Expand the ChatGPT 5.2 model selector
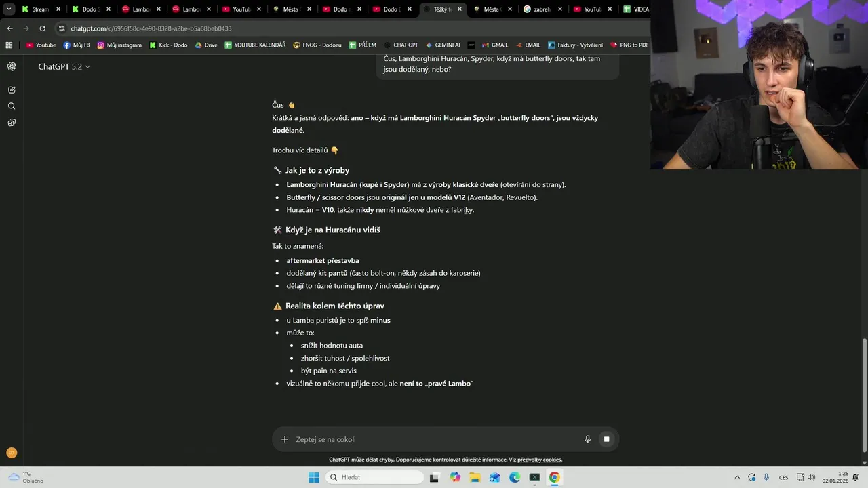 tap(64, 66)
